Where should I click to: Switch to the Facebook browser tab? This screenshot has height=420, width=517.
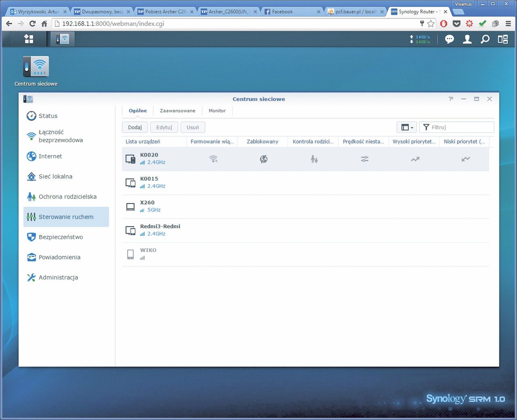pyautogui.click(x=292, y=12)
